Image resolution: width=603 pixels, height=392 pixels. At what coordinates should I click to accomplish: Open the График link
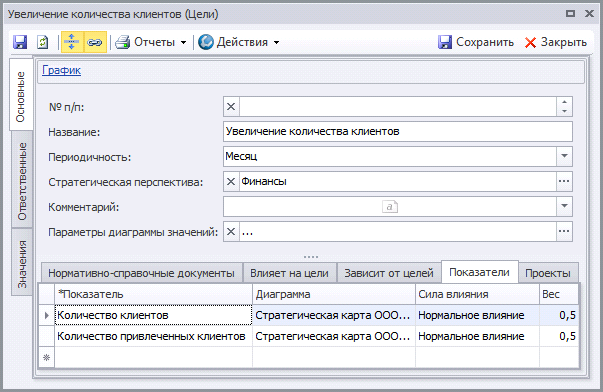62,70
